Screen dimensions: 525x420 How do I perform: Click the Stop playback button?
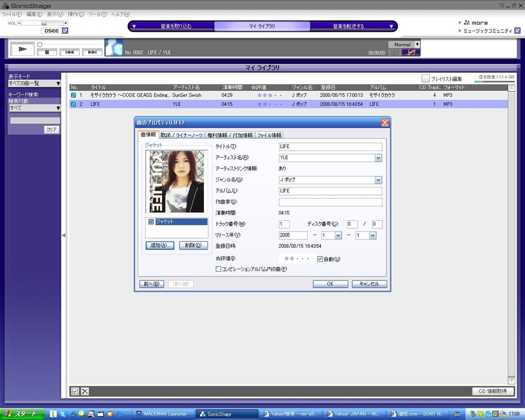click(47, 52)
